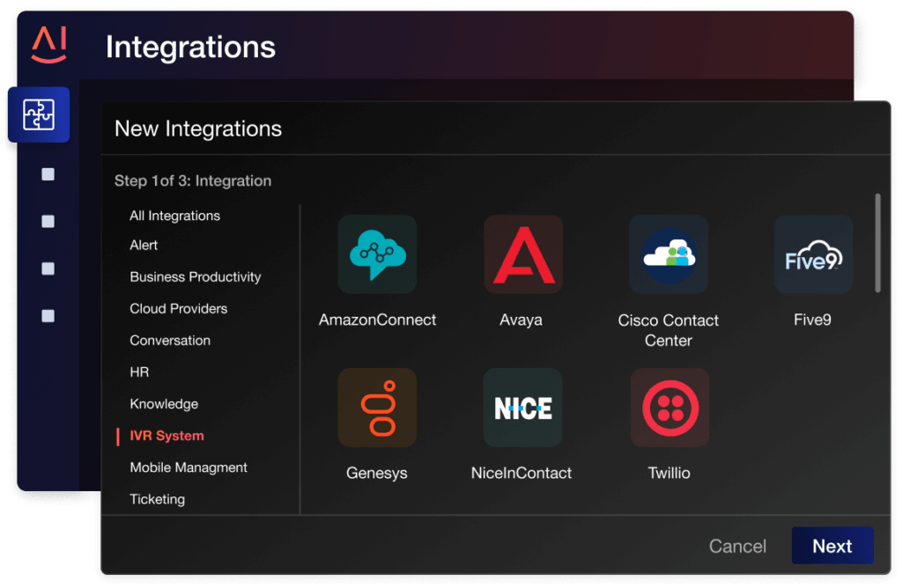
Task: Click the Next button
Action: 832,546
